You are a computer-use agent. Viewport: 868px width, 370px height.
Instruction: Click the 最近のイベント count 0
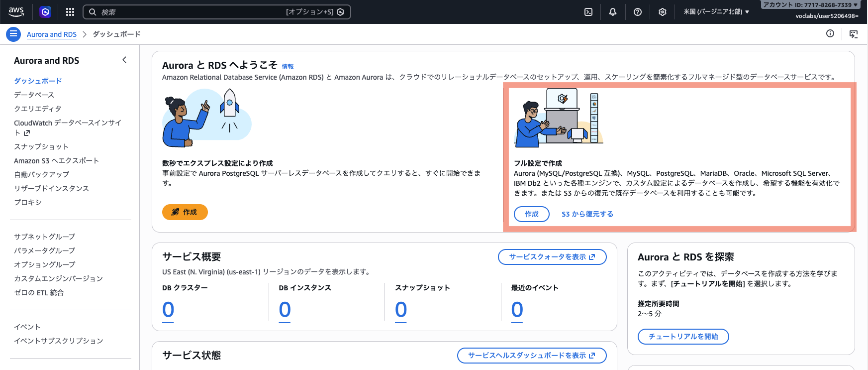[x=517, y=310]
